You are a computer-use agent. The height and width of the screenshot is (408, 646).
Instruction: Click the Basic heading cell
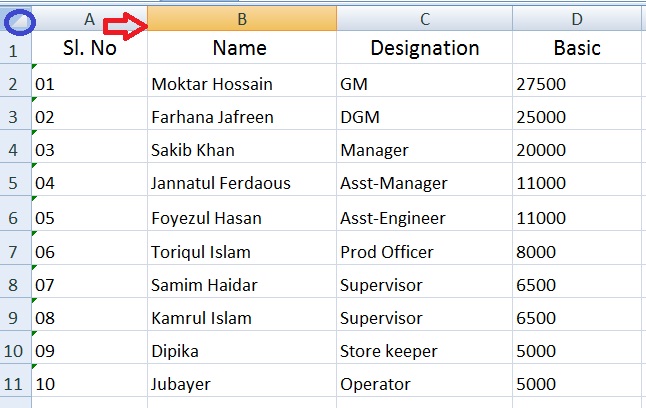(x=578, y=48)
